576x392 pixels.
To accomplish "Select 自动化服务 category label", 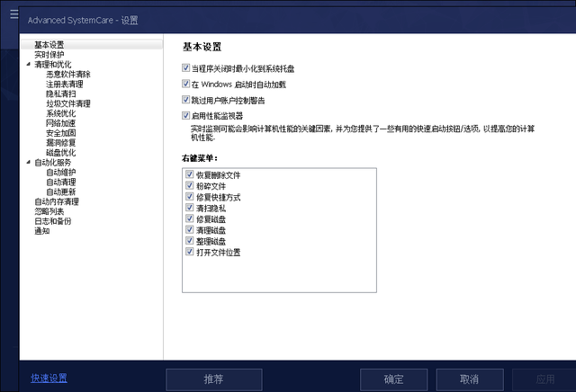I will pos(53,163).
